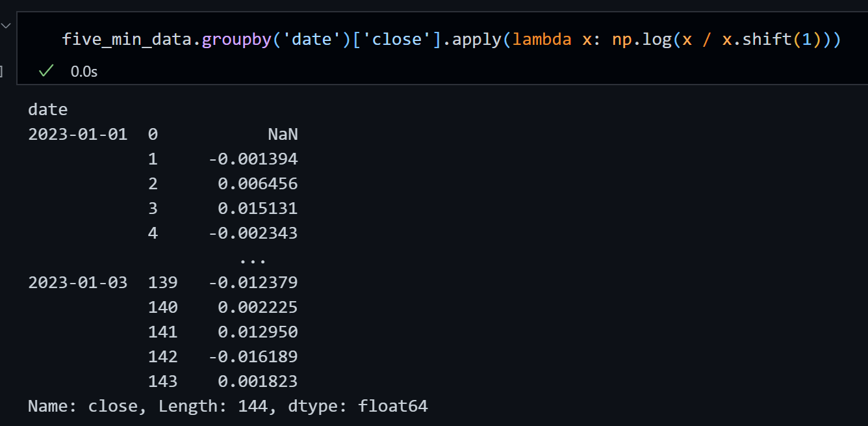Click the 0.0s execution time label
The width and height of the screenshot is (868, 426).
point(84,72)
